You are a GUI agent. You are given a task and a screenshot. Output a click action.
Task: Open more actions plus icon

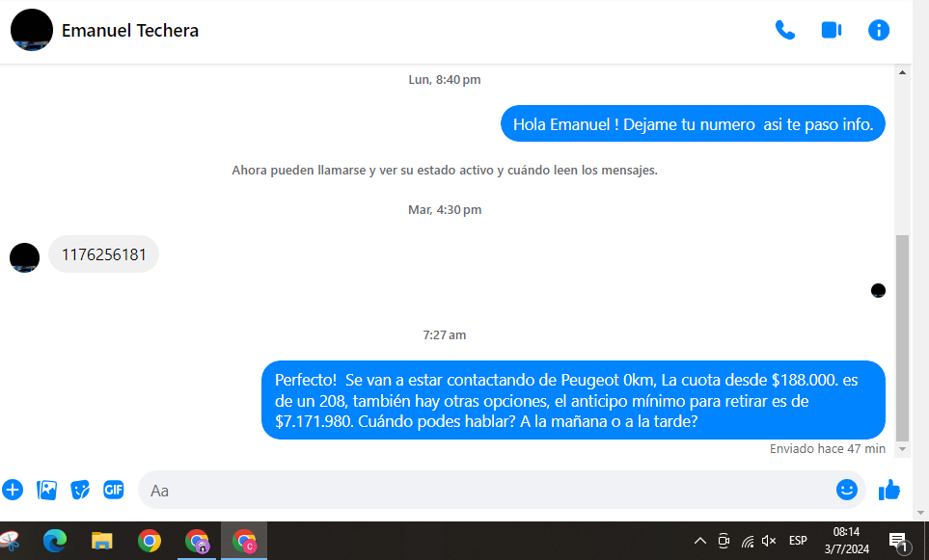click(13, 490)
